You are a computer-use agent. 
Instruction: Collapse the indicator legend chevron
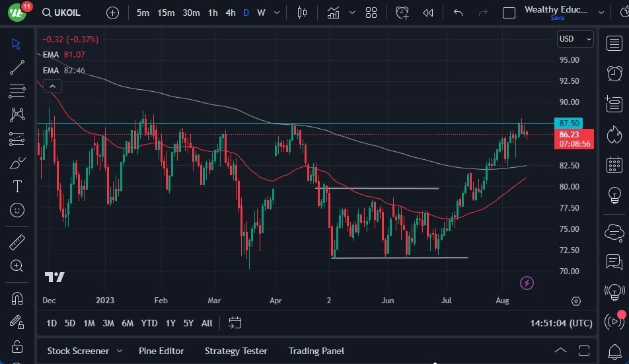click(52, 86)
